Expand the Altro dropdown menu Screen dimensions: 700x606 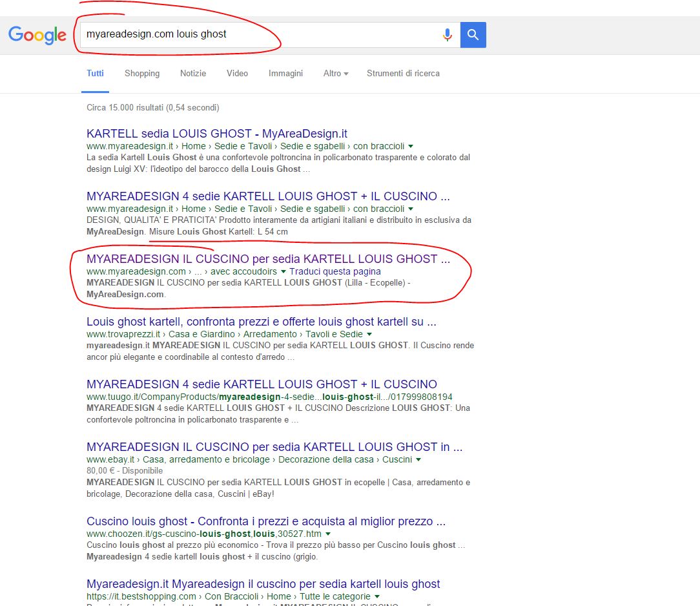tap(336, 73)
